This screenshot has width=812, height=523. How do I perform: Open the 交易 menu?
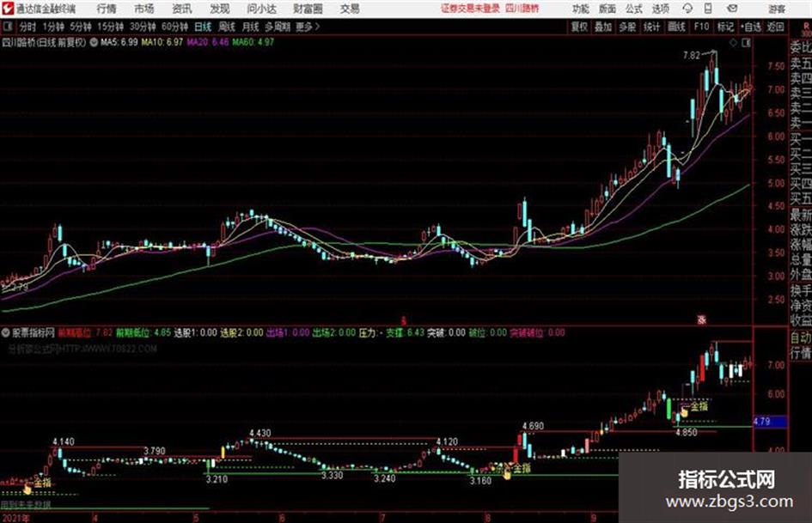pos(350,9)
